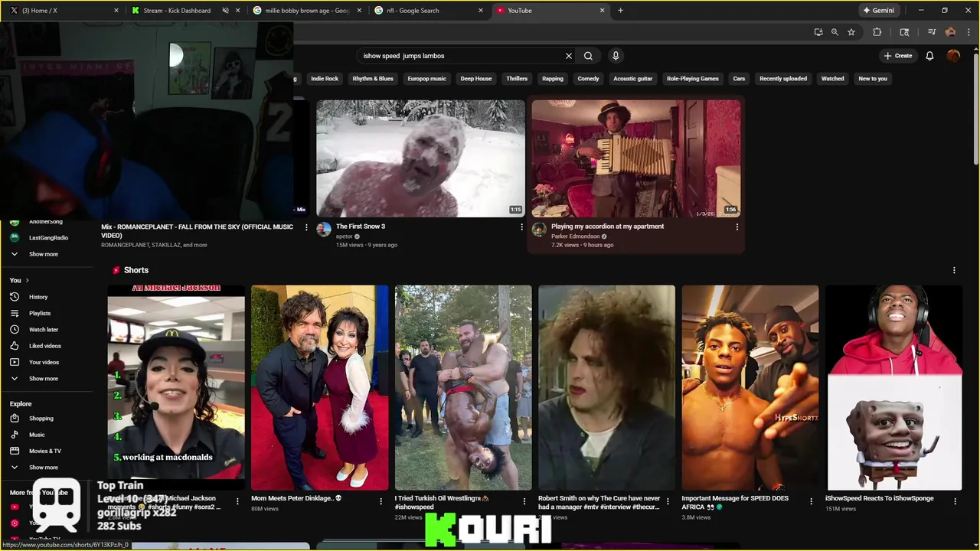
Task: Switch to nfl - Google Search tab
Action: pyautogui.click(x=429, y=11)
